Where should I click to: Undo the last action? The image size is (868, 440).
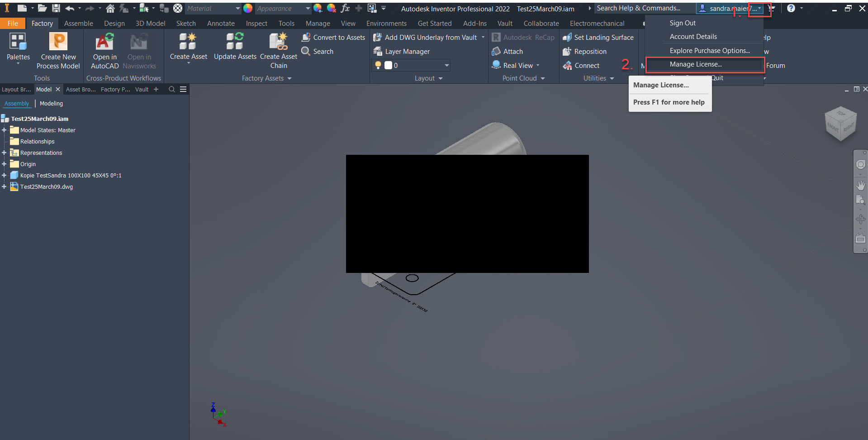pyautogui.click(x=70, y=8)
